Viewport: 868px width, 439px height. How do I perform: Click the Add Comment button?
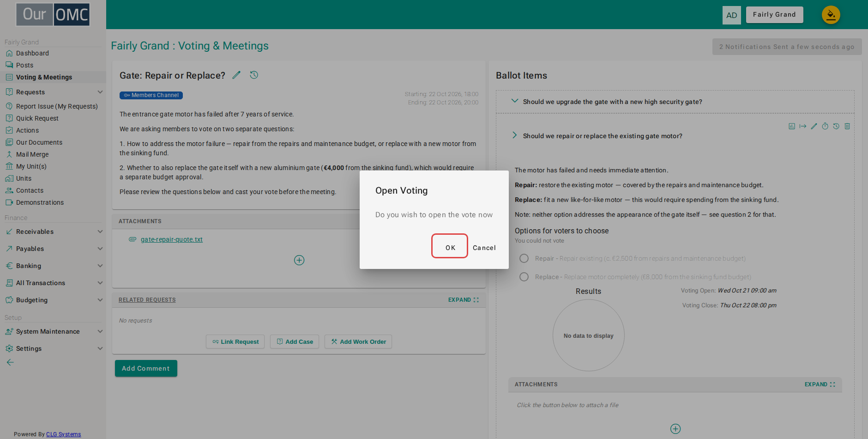[146, 368]
